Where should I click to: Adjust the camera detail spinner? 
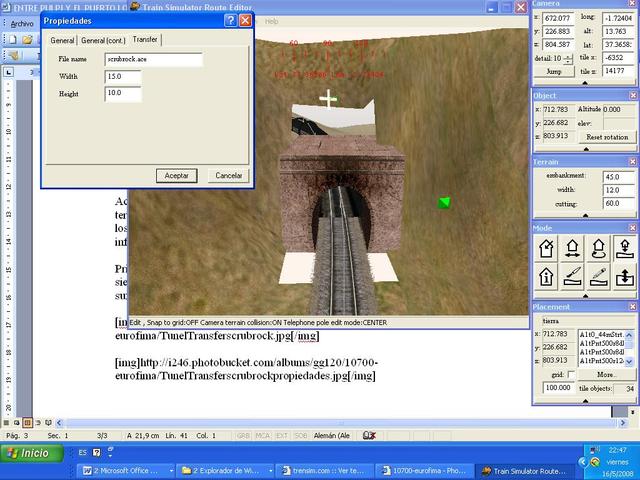pyautogui.click(x=569, y=59)
